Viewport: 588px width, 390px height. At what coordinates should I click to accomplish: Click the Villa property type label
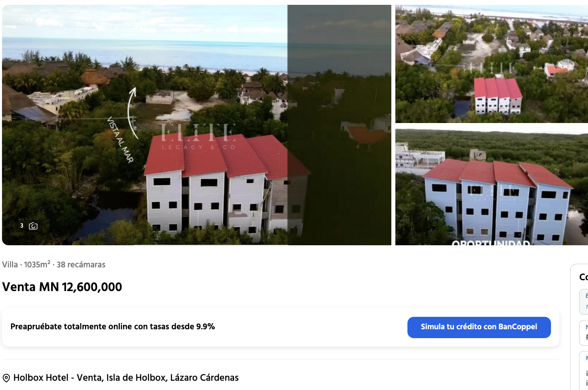coord(10,265)
